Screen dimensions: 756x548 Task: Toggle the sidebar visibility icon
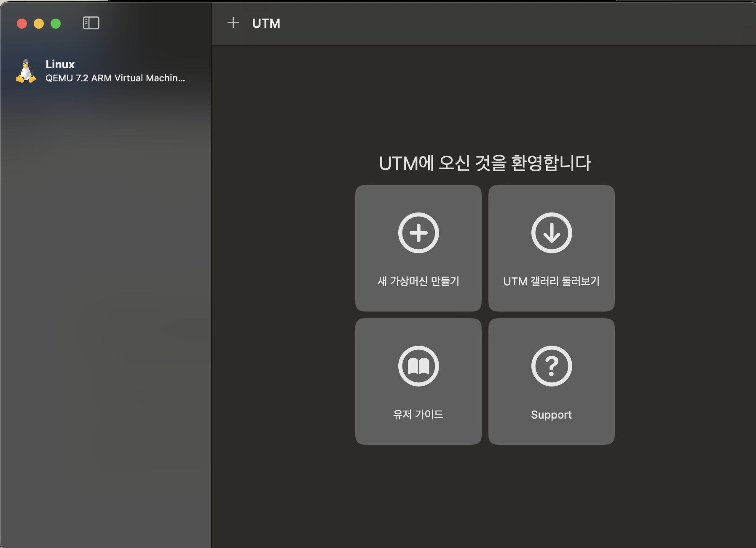pyautogui.click(x=91, y=23)
